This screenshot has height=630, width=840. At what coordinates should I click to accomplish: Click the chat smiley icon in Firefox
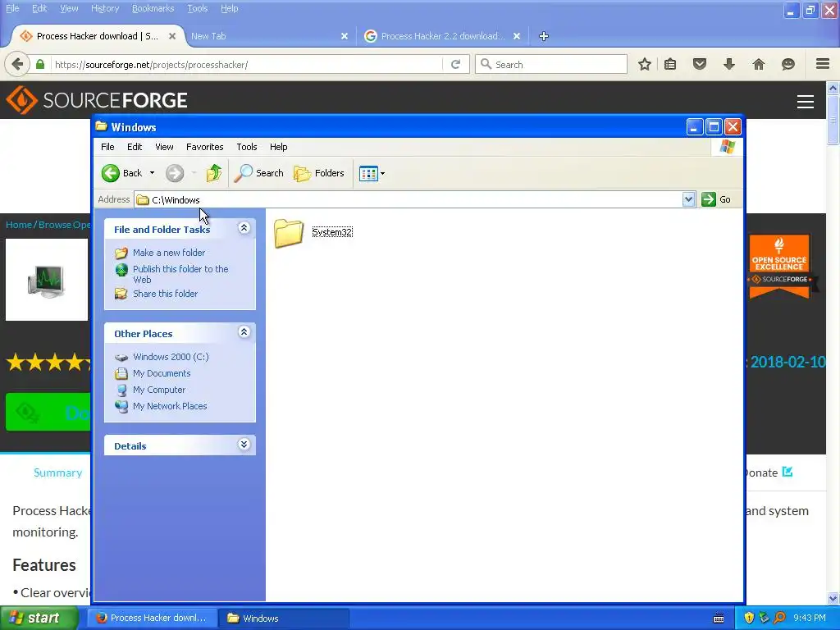point(788,64)
